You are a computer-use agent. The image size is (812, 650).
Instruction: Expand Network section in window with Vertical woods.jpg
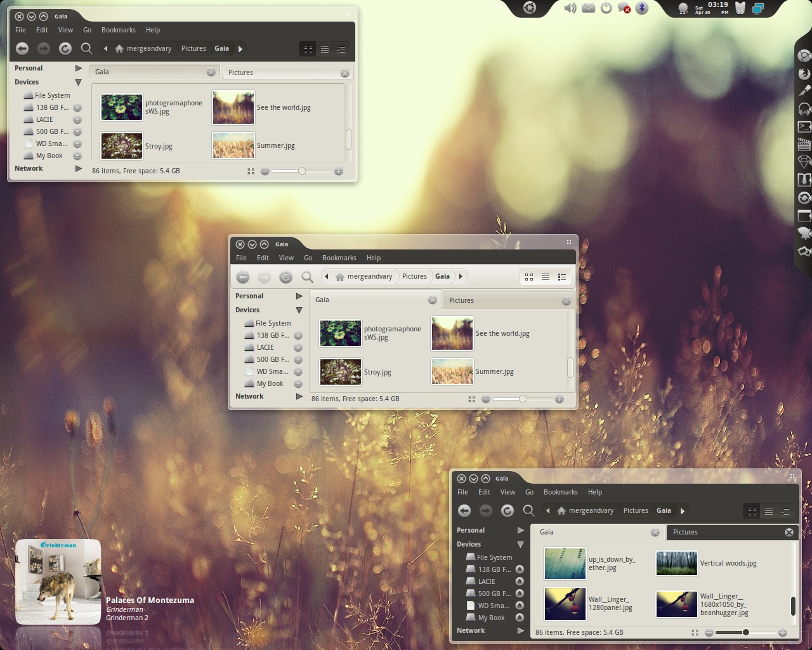(x=521, y=630)
